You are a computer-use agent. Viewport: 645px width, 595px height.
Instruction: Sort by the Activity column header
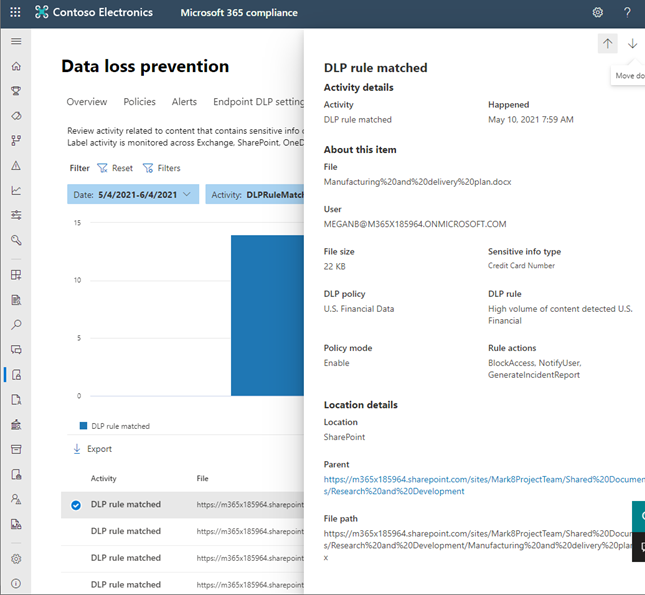[x=104, y=478]
